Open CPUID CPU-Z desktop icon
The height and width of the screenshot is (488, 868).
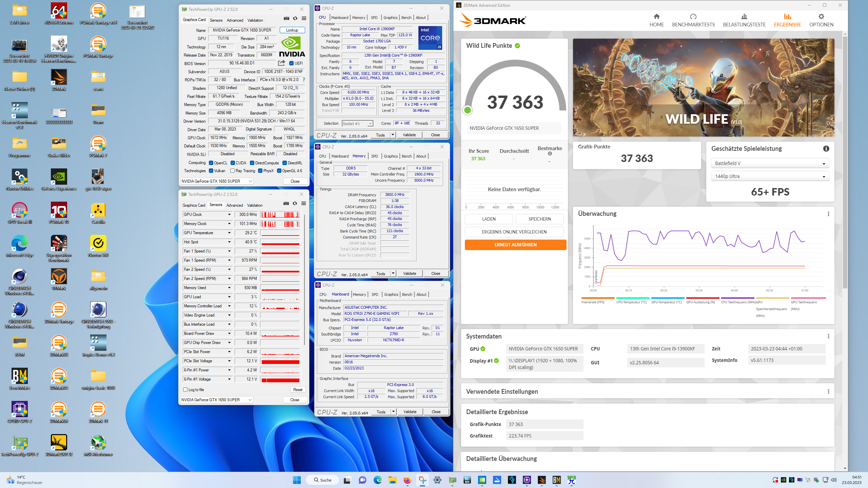(20, 412)
